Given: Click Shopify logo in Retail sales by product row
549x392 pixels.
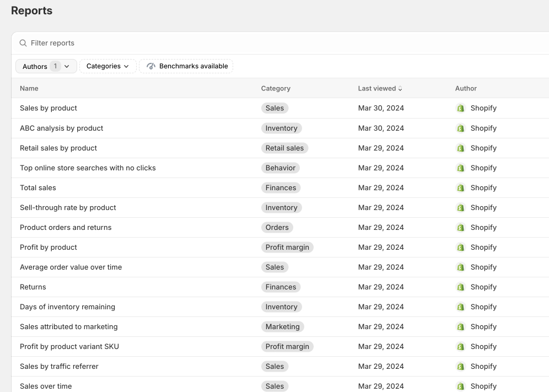Looking at the screenshot, I should pos(460,148).
